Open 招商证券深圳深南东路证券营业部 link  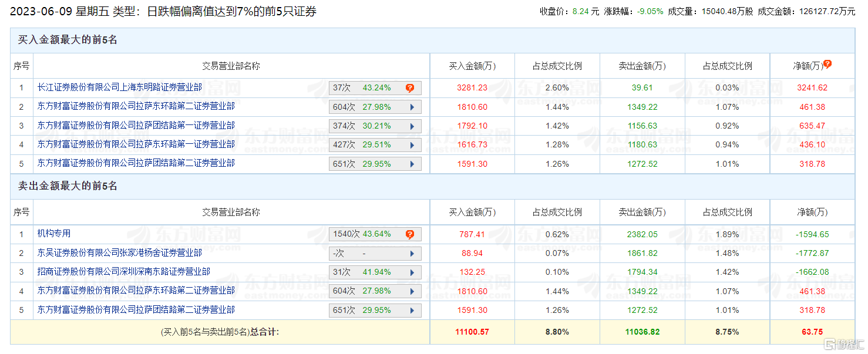point(124,272)
